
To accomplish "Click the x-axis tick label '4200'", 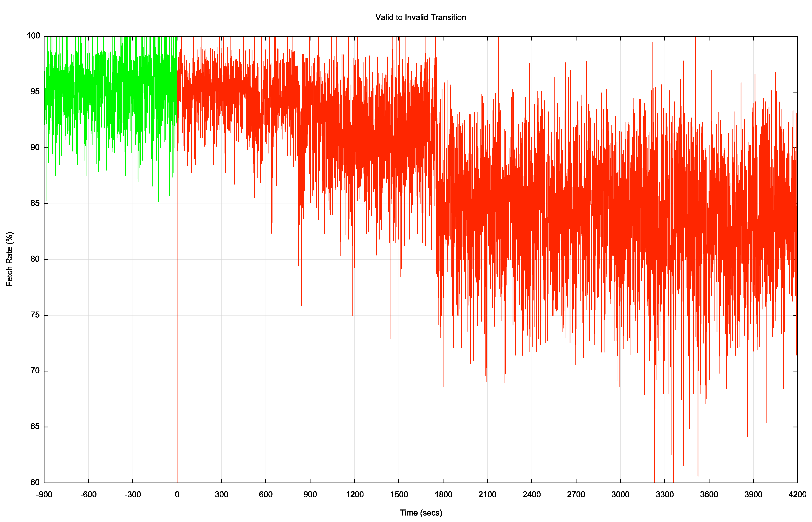I will pyautogui.click(x=797, y=495).
